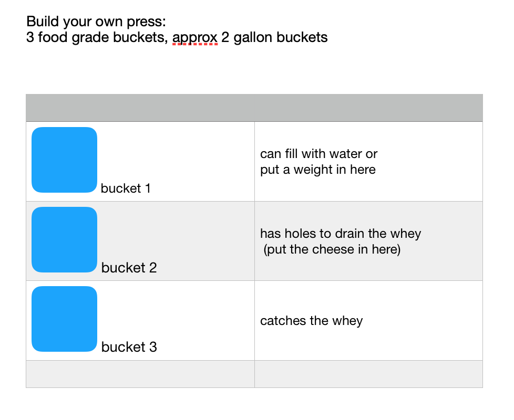
Task: Click the 'Build your own press:' heading
Action: pos(96,22)
